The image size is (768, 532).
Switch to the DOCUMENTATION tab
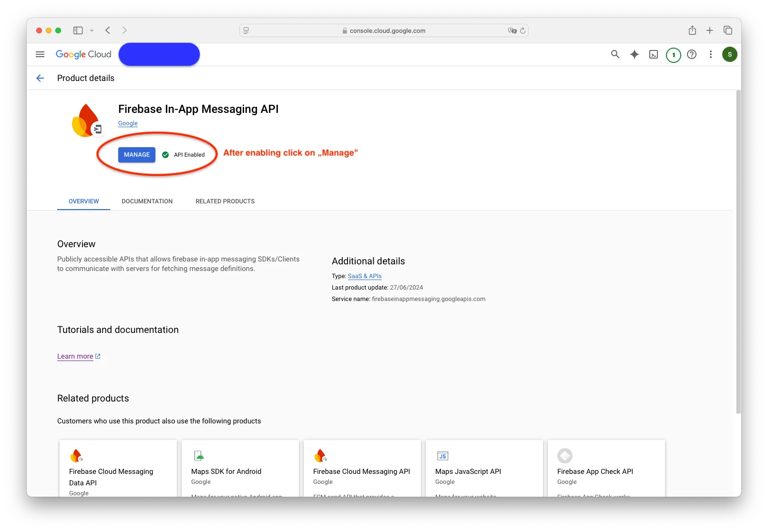147,201
